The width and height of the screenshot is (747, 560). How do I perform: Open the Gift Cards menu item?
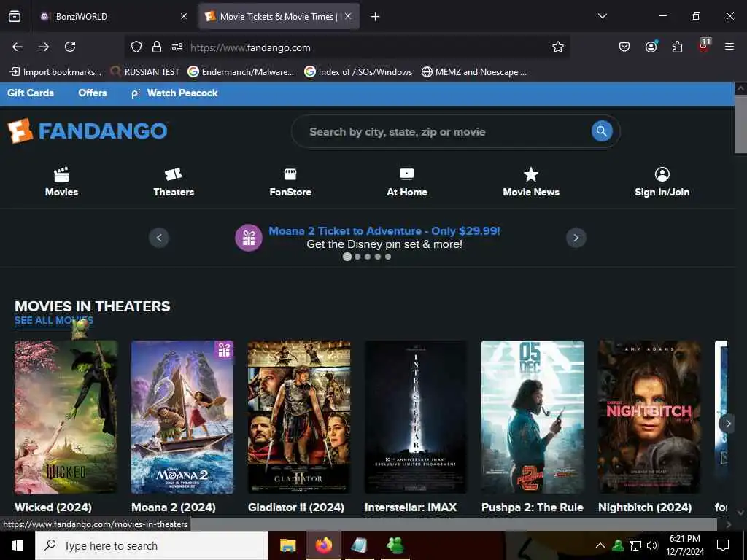[x=31, y=93]
